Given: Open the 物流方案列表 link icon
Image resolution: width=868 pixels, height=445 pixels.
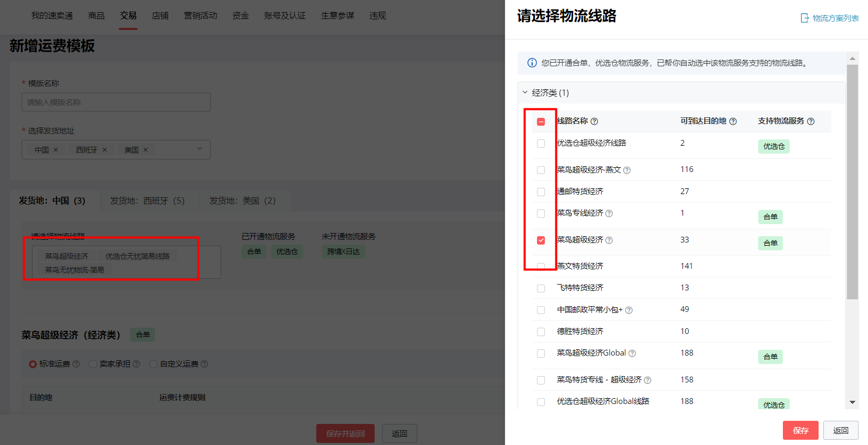Looking at the screenshot, I should click(x=804, y=18).
